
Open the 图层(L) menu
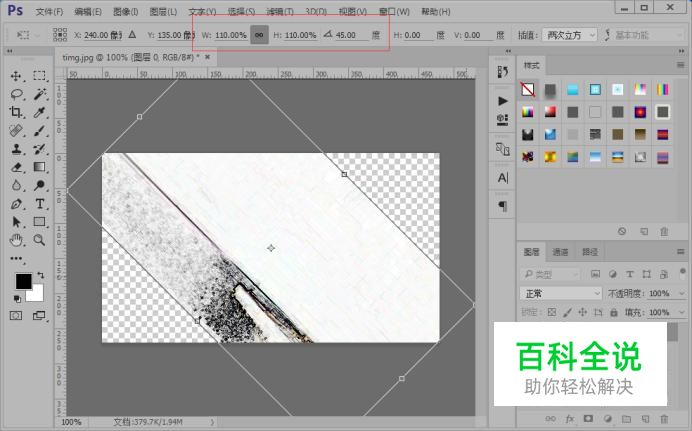(x=163, y=12)
